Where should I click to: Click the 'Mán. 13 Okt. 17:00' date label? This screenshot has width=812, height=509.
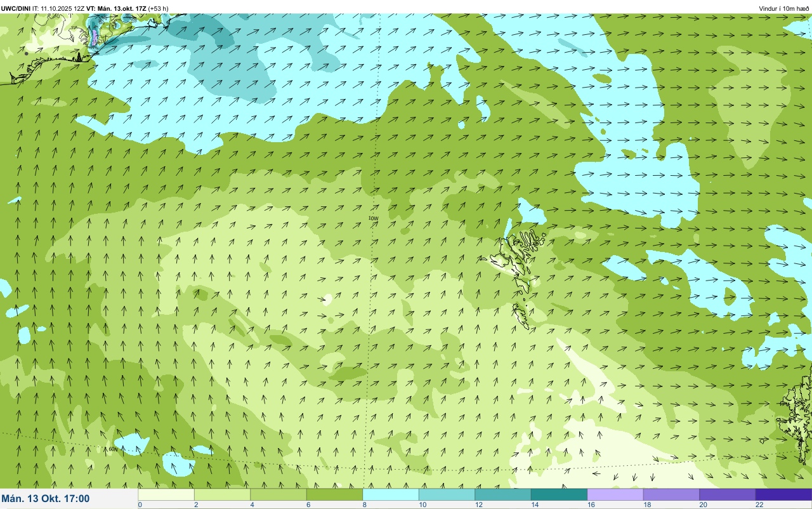click(x=46, y=499)
